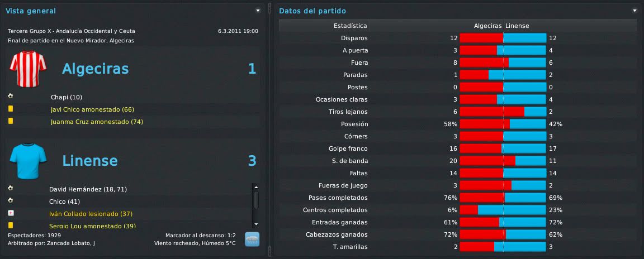
Task: Click the up arrow of events scrollbar
Action: click(x=256, y=187)
